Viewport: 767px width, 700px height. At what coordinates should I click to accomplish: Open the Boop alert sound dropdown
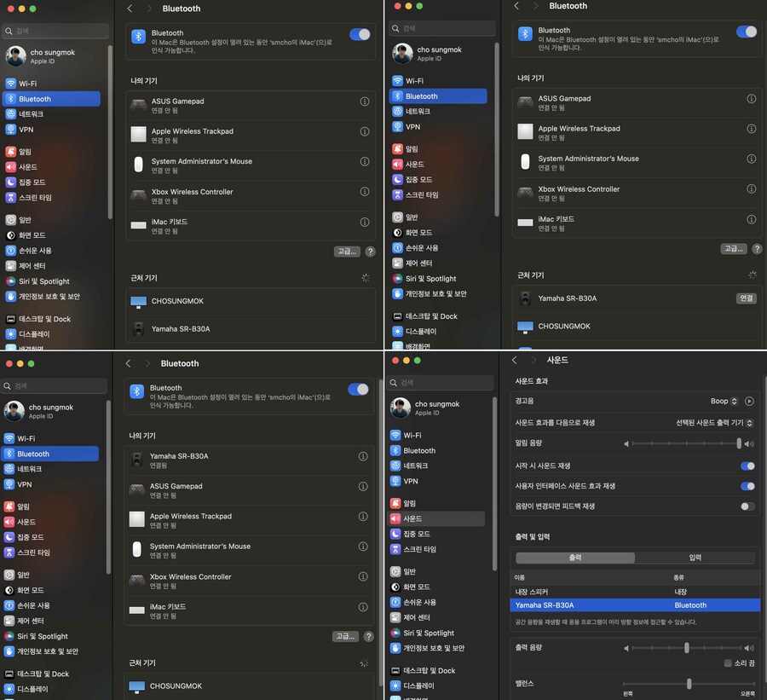724,401
